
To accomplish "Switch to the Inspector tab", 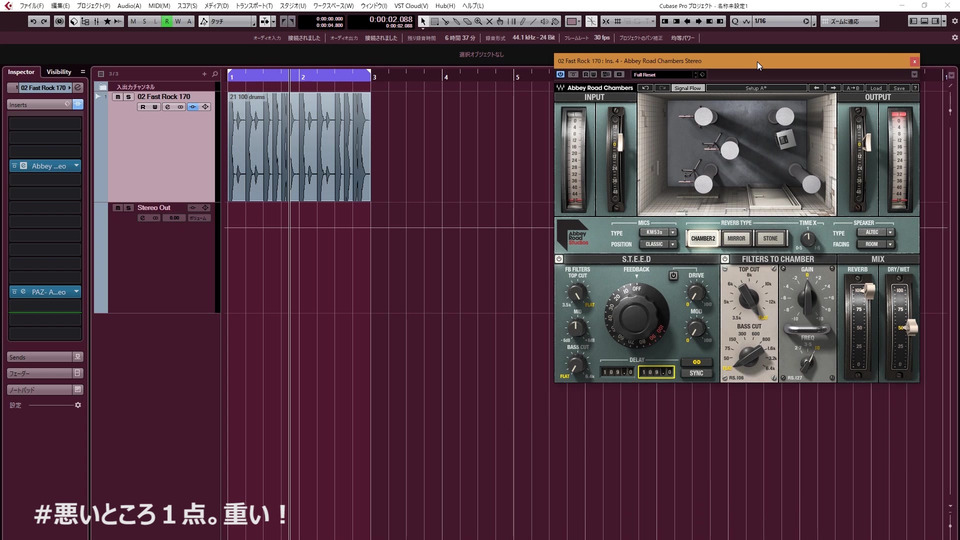I will pos(21,72).
